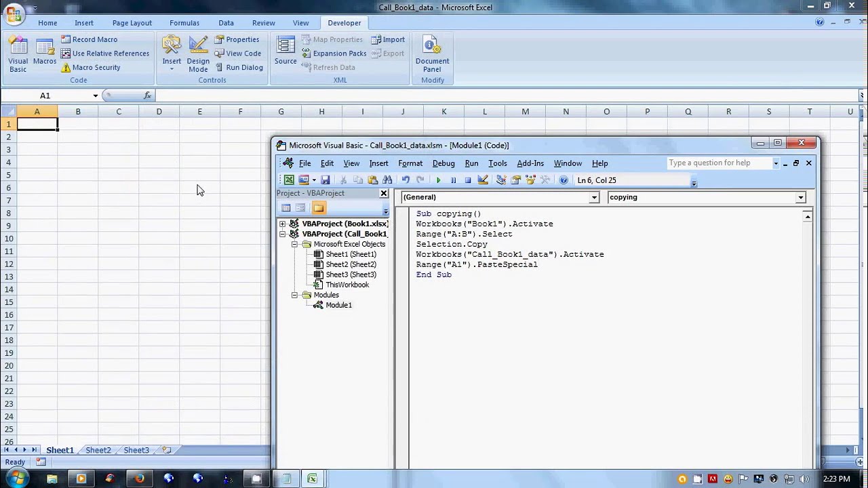
Task: Click the Type a question for help box
Action: (719, 163)
